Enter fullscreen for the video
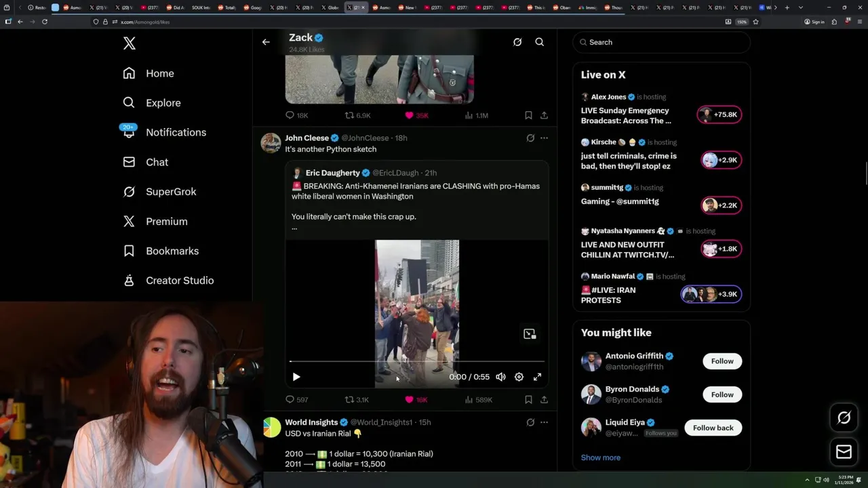868x488 pixels. click(537, 377)
